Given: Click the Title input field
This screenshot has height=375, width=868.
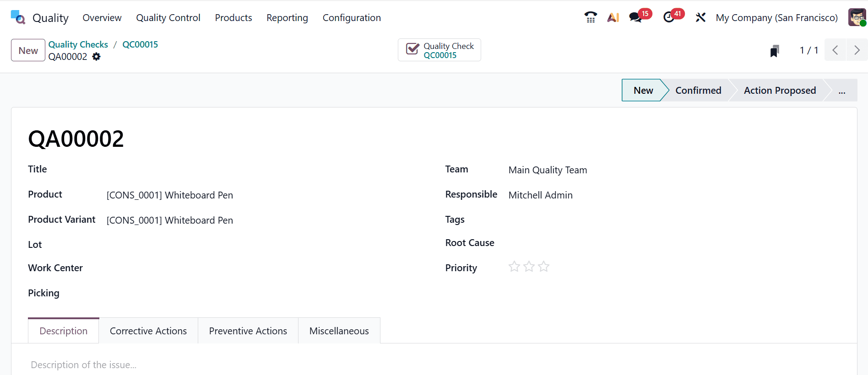Looking at the screenshot, I should [266, 170].
